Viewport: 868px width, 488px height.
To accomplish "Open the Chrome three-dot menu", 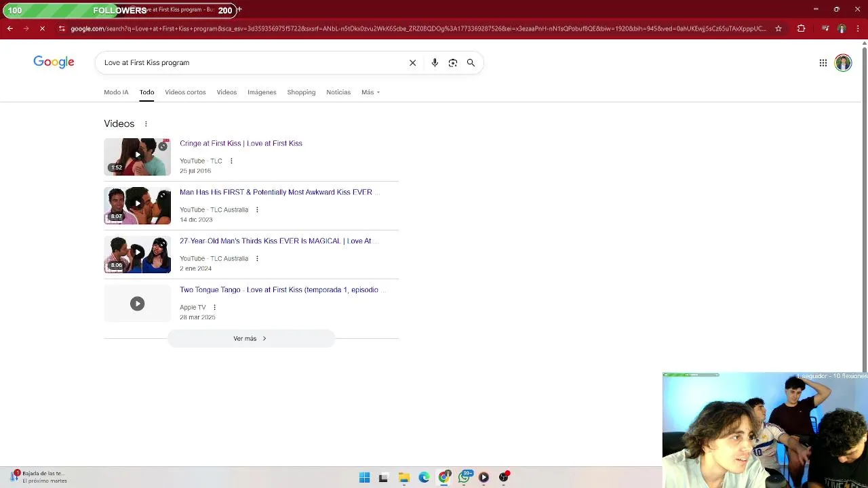I will click(858, 28).
